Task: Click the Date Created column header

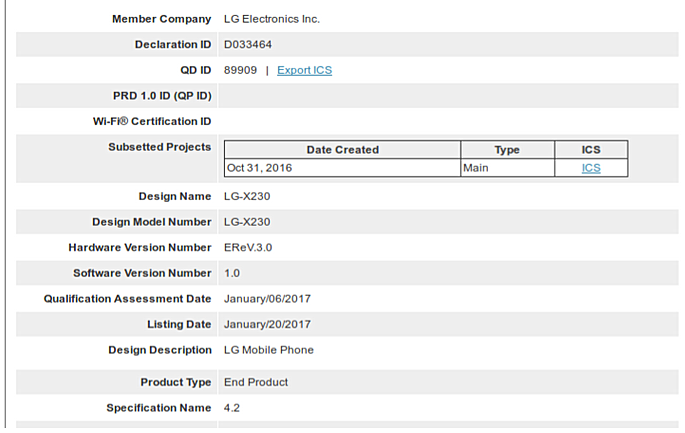Action: [x=342, y=150]
